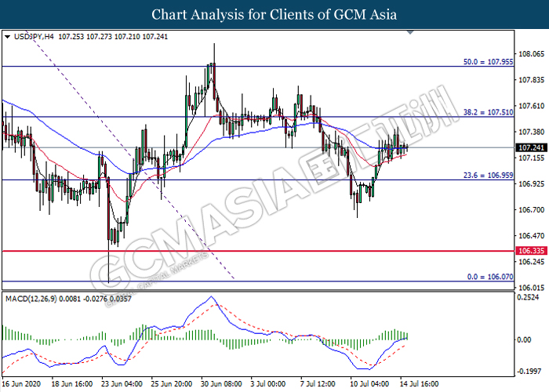Click the gray chart shift triangle marker
549x392 pixels.
412,33
